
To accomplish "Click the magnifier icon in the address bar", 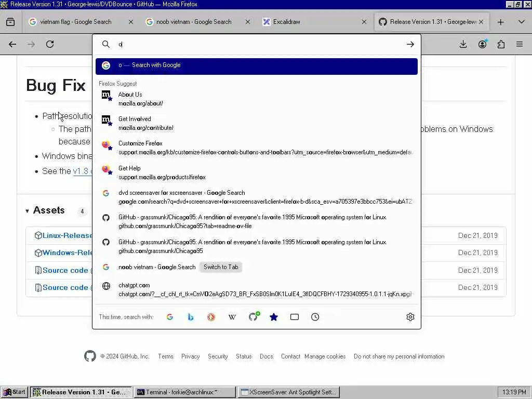I will pos(106,44).
